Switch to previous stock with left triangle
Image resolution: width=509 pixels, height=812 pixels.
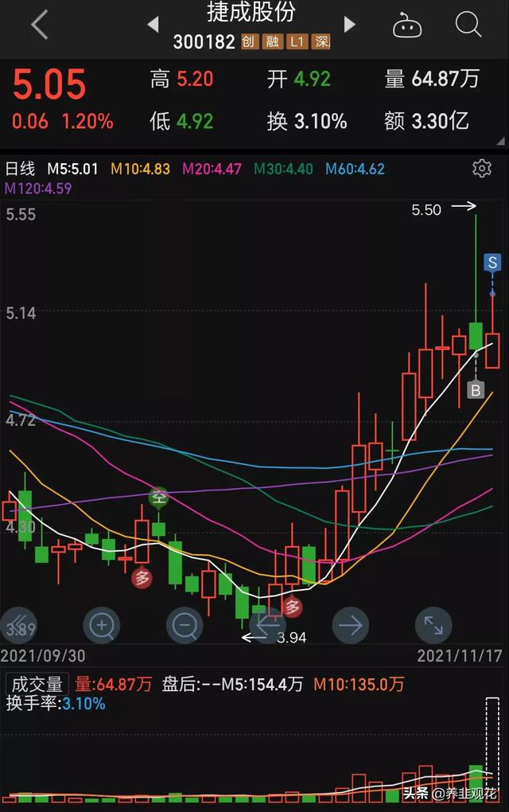(153, 24)
